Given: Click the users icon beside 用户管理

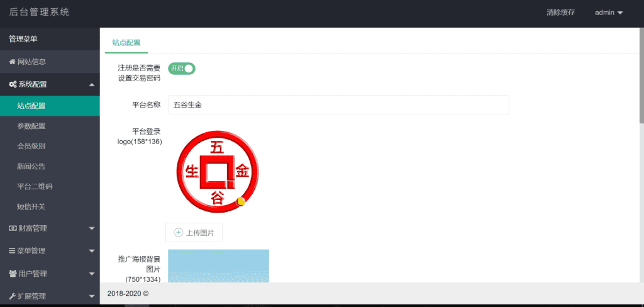Looking at the screenshot, I should click(13, 273).
